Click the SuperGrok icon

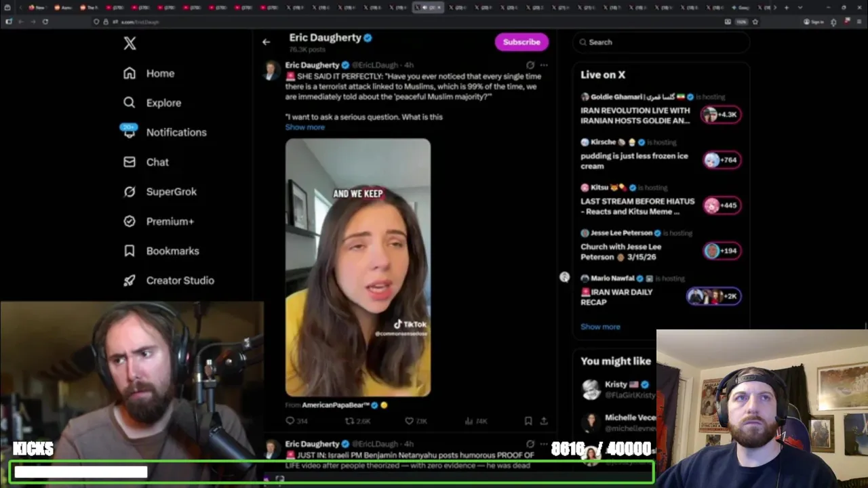coord(130,192)
